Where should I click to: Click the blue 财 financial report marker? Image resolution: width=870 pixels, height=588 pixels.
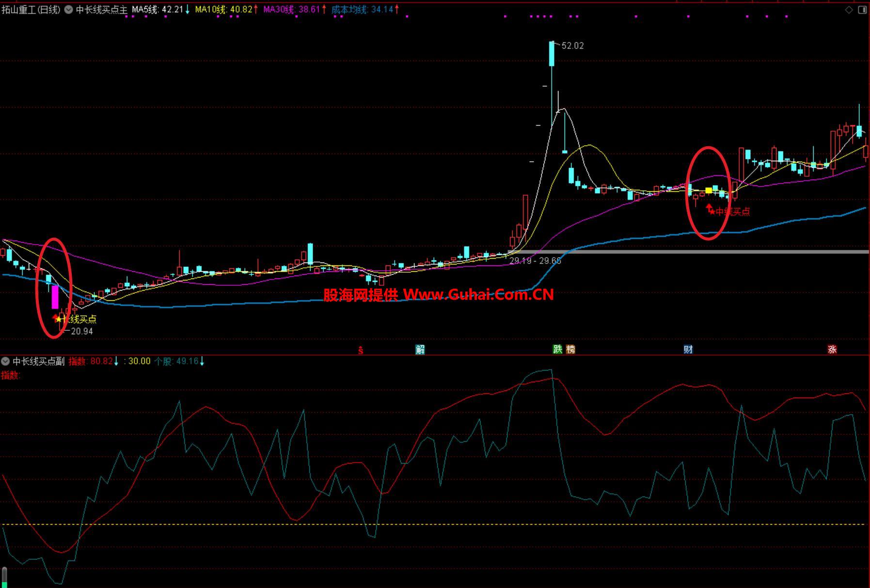688,350
